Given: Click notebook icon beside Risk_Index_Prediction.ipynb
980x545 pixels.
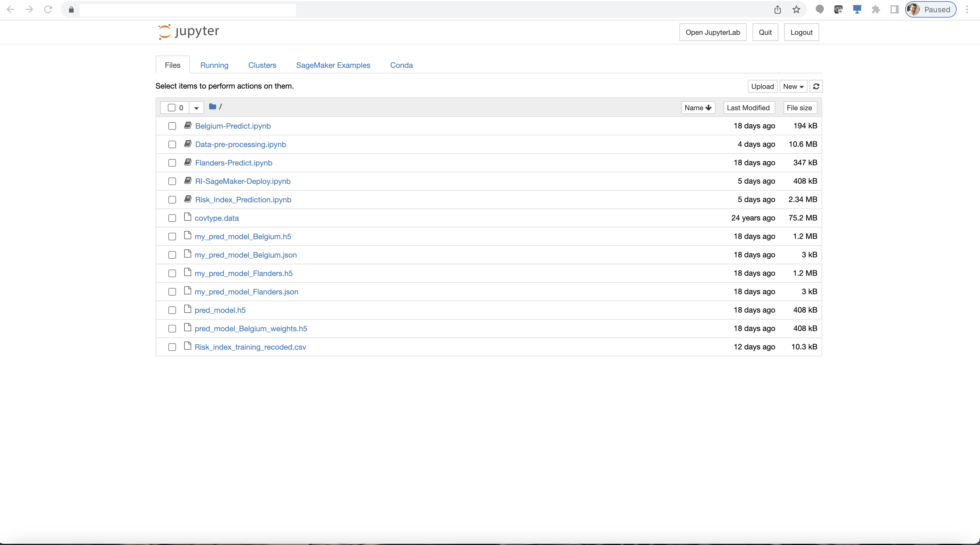Looking at the screenshot, I should [188, 199].
